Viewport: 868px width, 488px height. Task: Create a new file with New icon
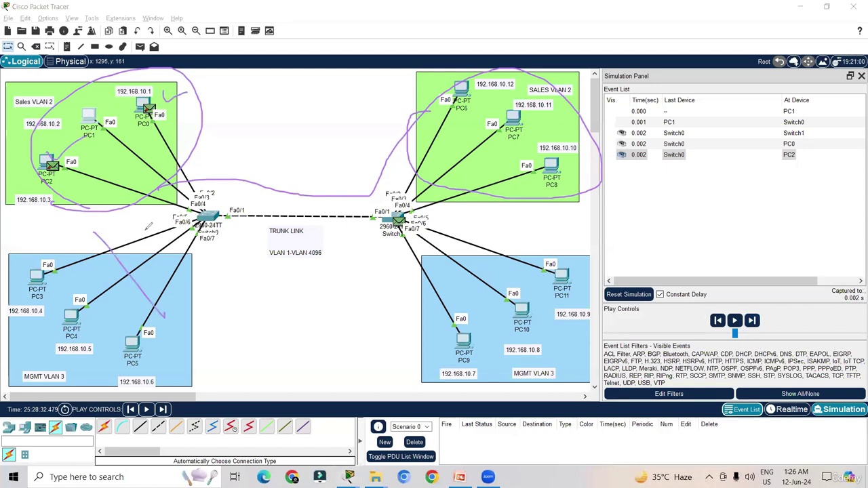(x=7, y=30)
